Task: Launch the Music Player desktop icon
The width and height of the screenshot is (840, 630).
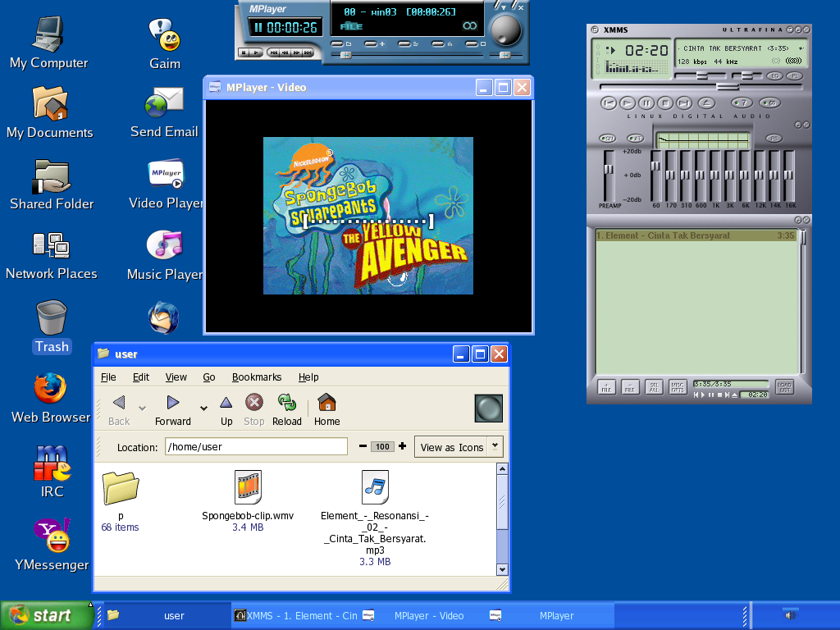Action: (x=165, y=256)
